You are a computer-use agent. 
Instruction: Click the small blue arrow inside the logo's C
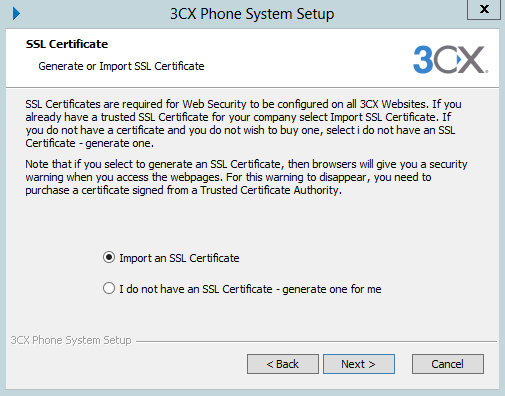(459, 59)
